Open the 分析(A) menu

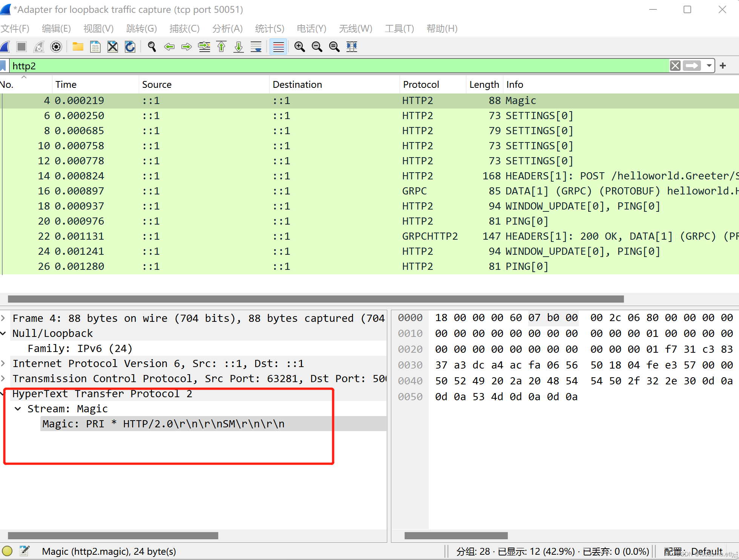pos(227,29)
